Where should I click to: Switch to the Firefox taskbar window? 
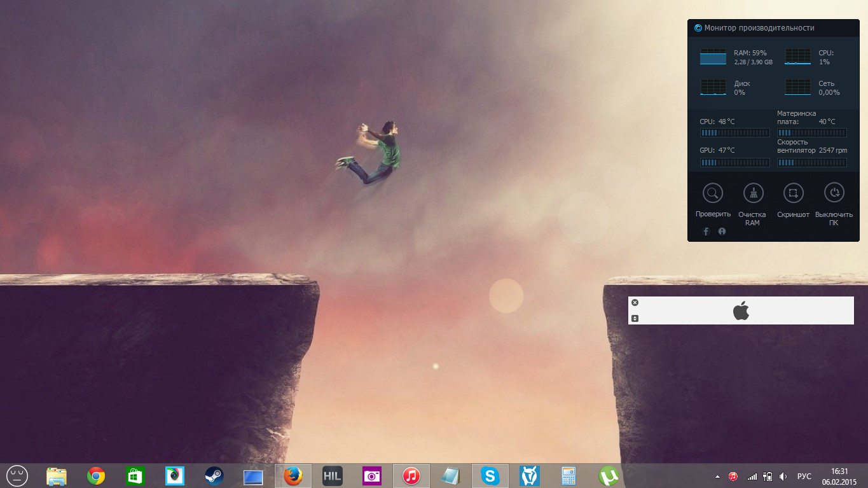(x=293, y=476)
